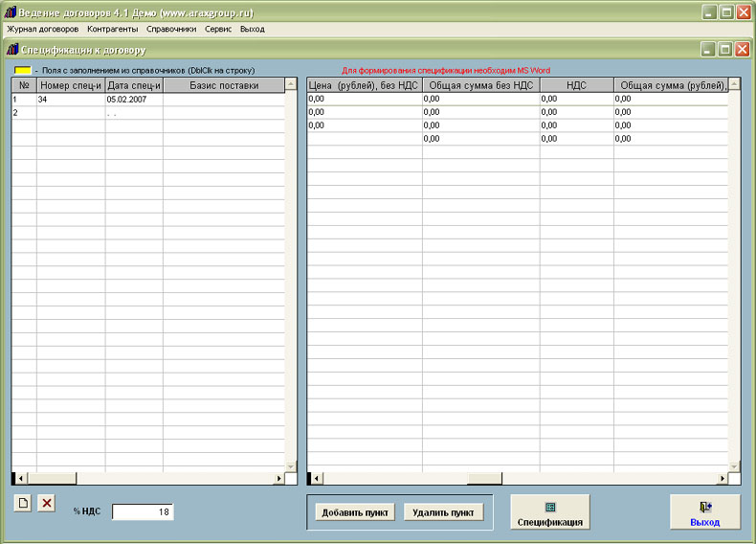
Task: Open the Журнал договоров menu
Action: (x=43, y=29)
